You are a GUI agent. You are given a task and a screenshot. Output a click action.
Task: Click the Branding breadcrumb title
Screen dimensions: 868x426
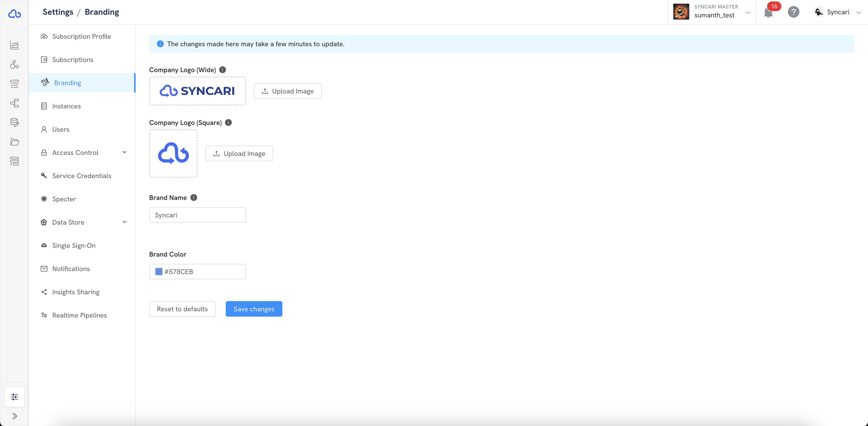[x=102, y=12]
